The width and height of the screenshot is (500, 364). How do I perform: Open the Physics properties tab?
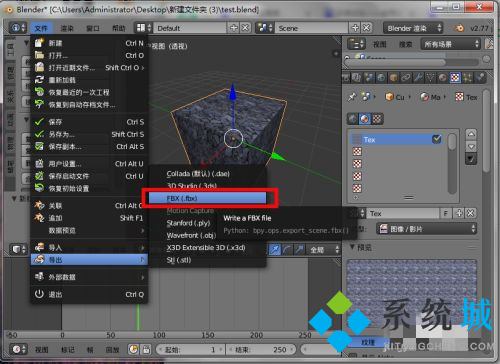coord(480,78)
